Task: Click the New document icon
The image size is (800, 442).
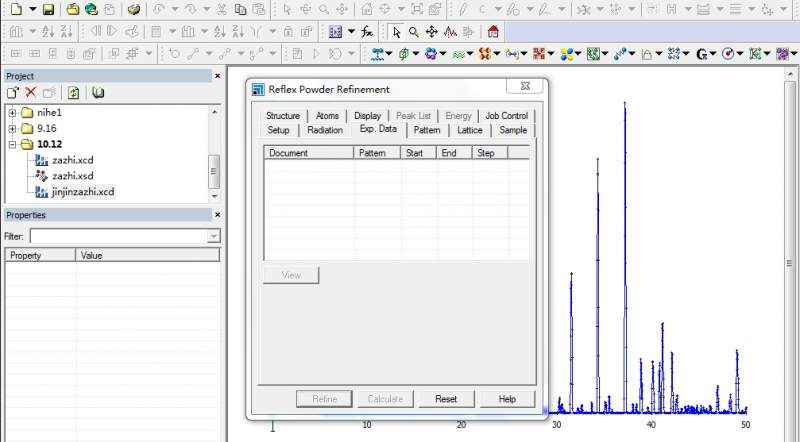Action: tap(16, 9)
